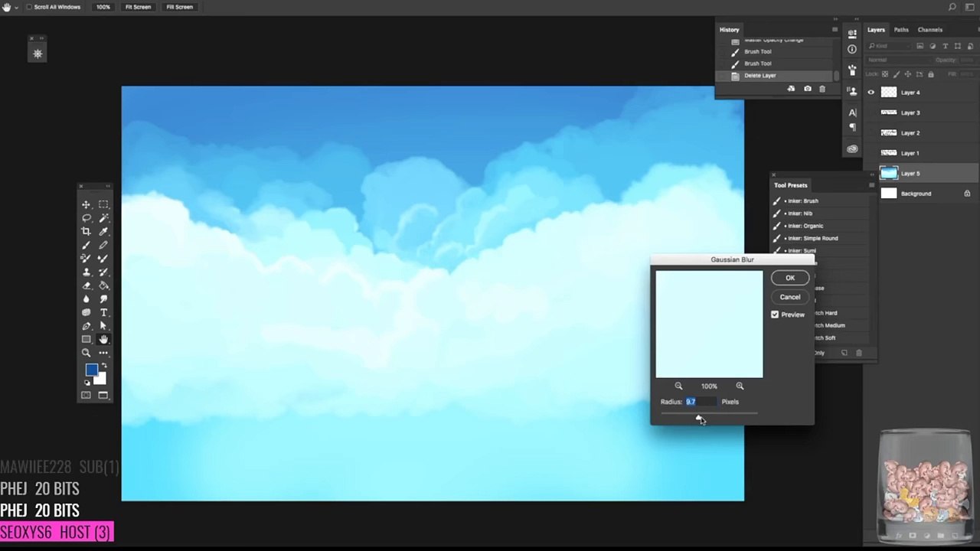This screenshot has width=980, height=551.
Task: Select the Eyedropper tool
Action: click(103, 231)
